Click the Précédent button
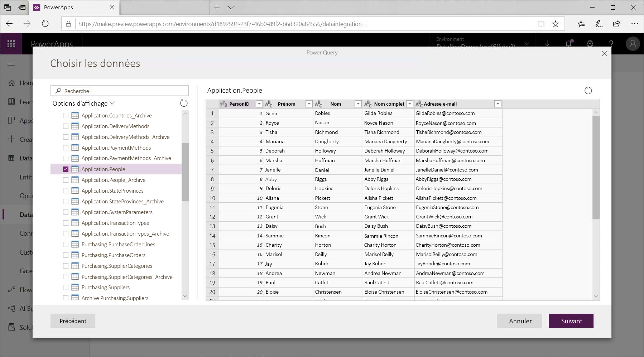 pos(73,321)
